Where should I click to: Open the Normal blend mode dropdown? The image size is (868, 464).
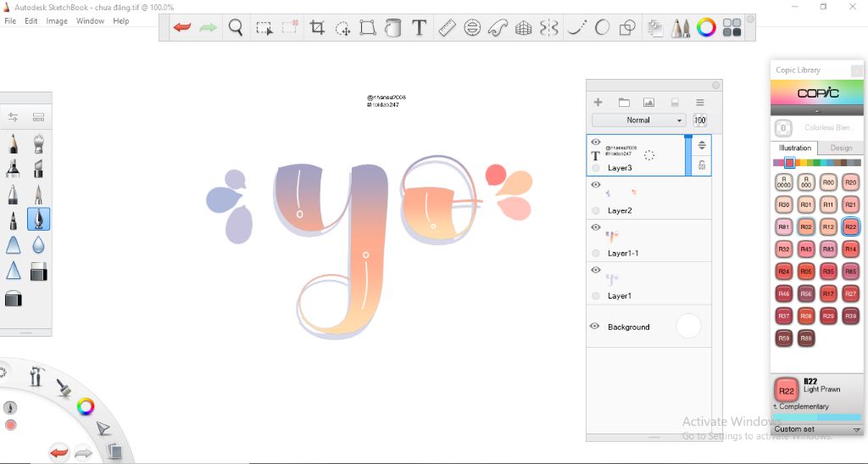(638, 120)
